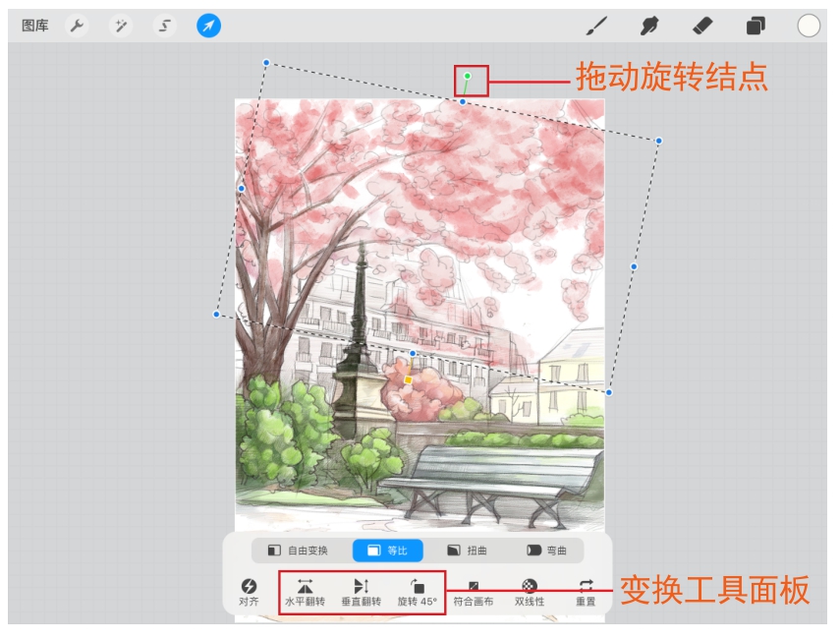The height and width of the screenshot is (640, 840).
Task: Switch to 自由变换 transform mode
Action: coord(298,551)
